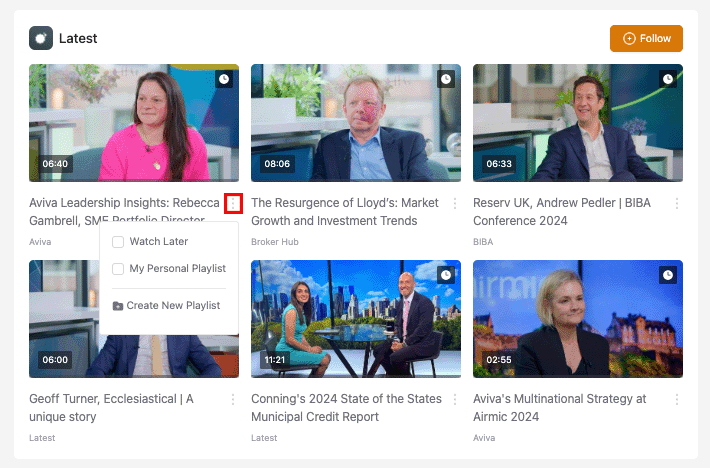Click clock icon on Lloyd's Resurgence thumbnail

[x=446, y=79]
